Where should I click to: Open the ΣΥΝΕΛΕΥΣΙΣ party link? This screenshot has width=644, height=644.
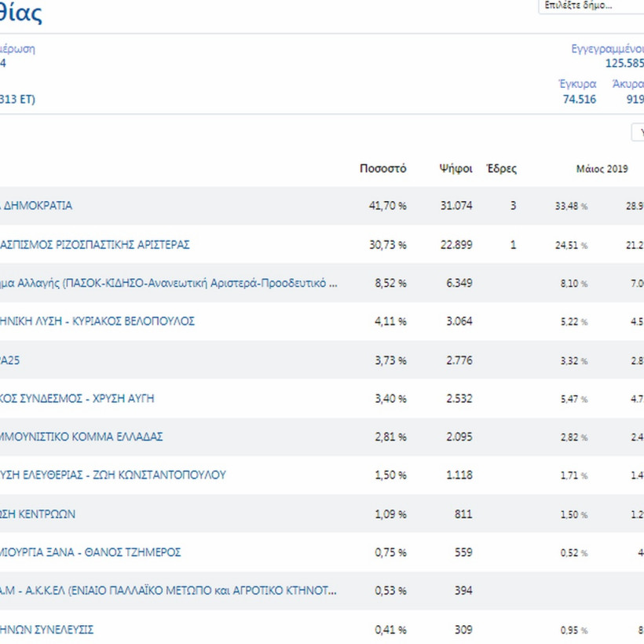(x=46, y=630)
